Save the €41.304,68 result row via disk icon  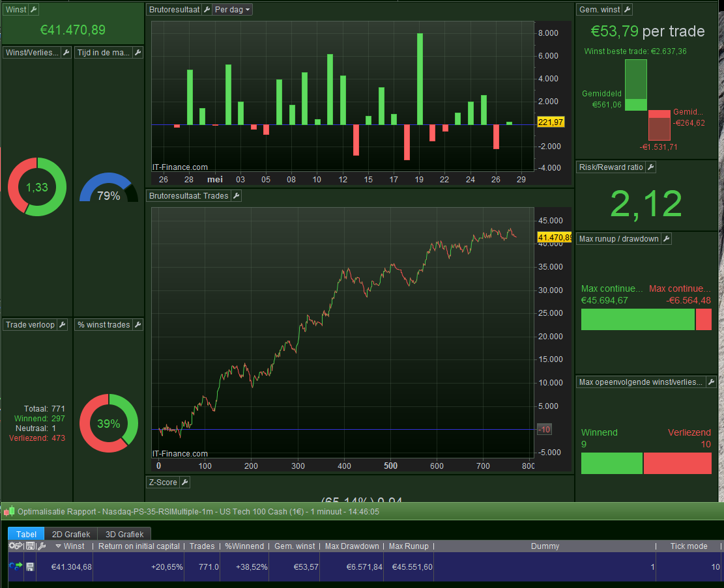(30, 567)
